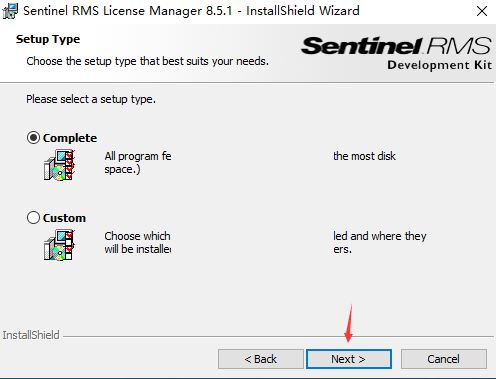
Task: Close the InstallShield Wizard window
Action: coord(482,11)
